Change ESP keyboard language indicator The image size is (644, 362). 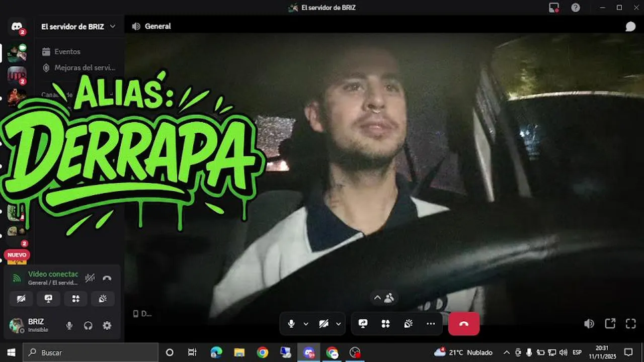coord(577,352)
